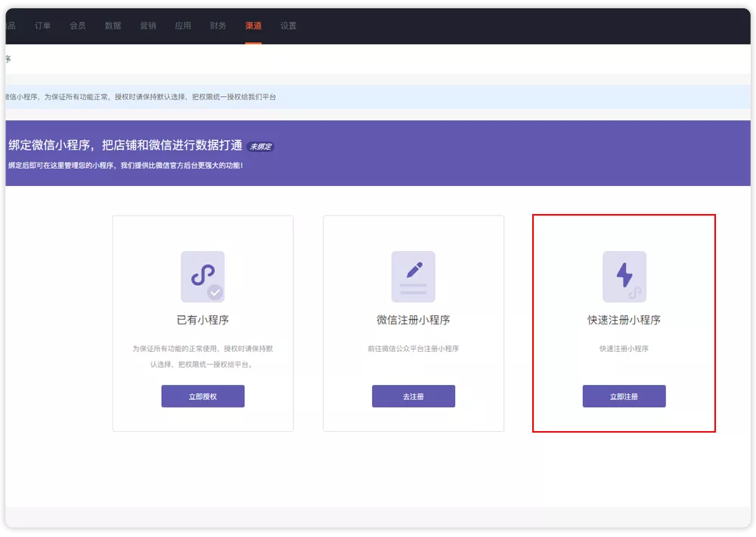The image size is (756, 537).
Task: Open the 财务 navigation item
Action: click(x=218, y=26)
